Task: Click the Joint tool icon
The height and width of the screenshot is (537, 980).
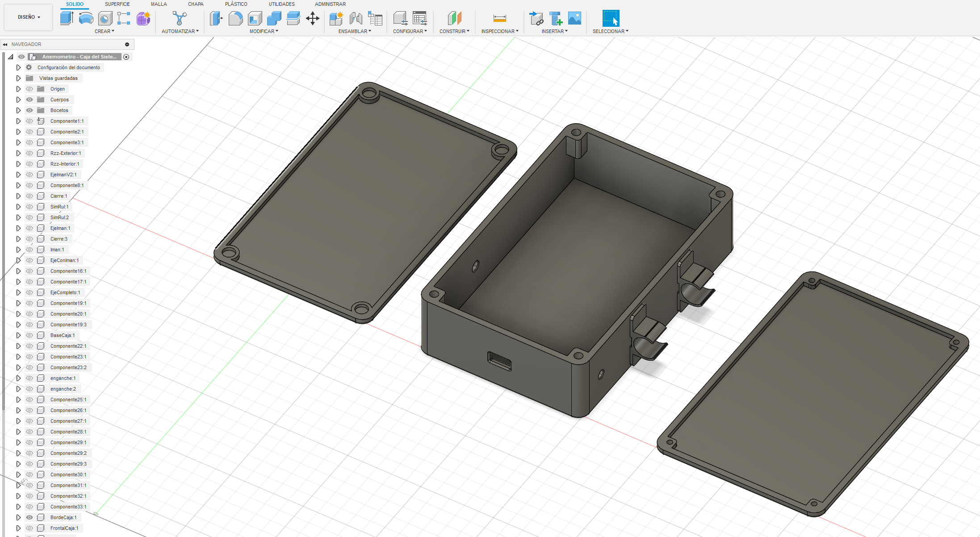Action: [356, 18]
